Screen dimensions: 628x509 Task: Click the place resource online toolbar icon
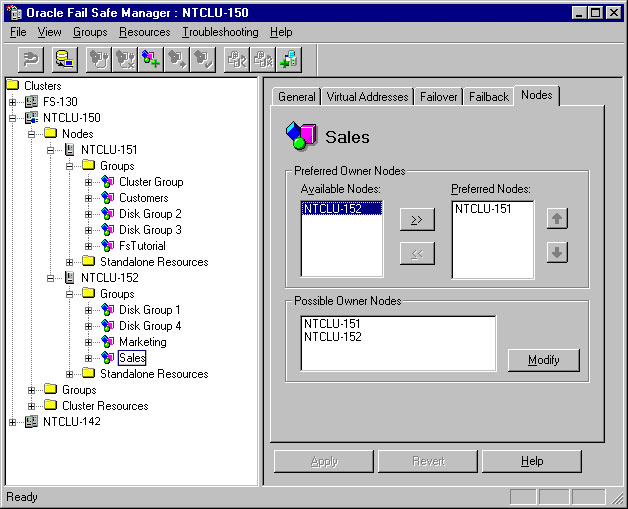[x=237, y=60]
